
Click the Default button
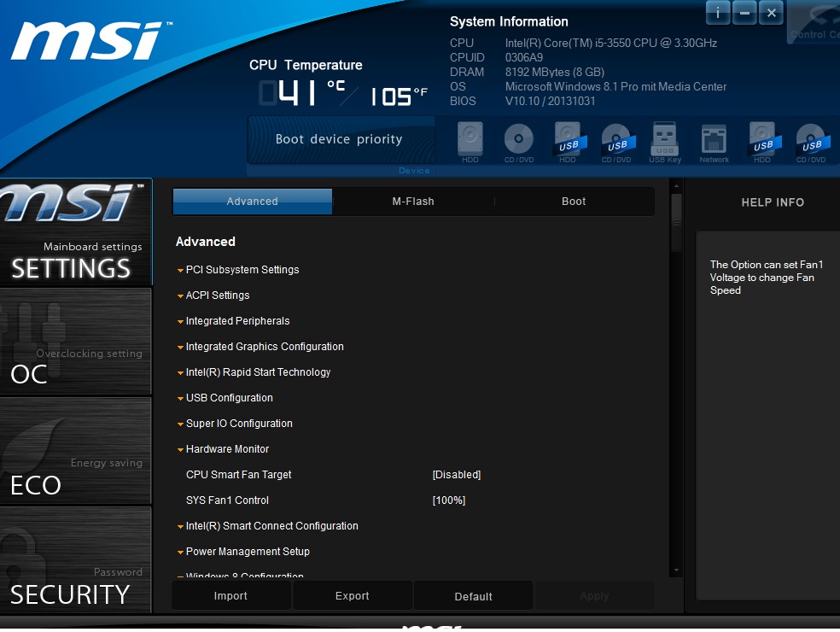pos(473,596)
